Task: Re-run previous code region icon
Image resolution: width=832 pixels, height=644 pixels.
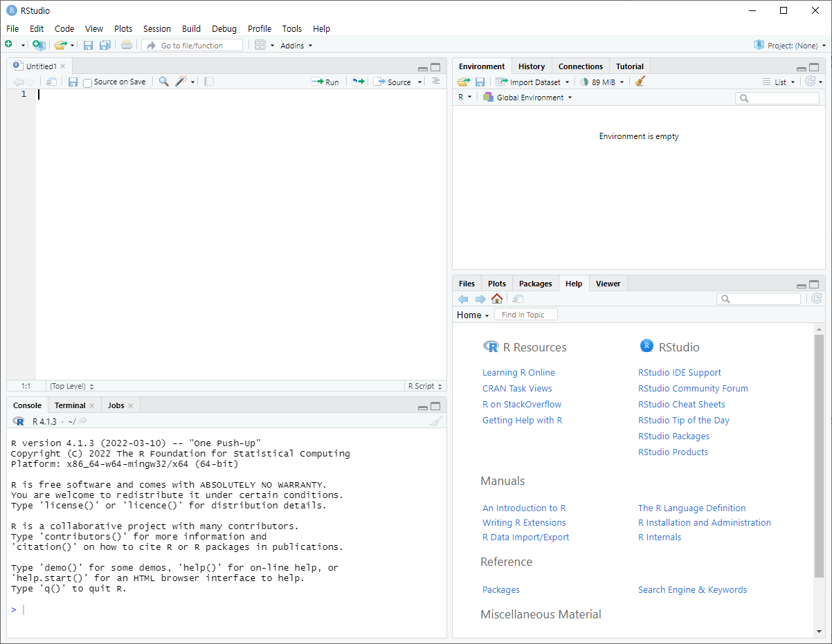Action: tap(358, 82)
